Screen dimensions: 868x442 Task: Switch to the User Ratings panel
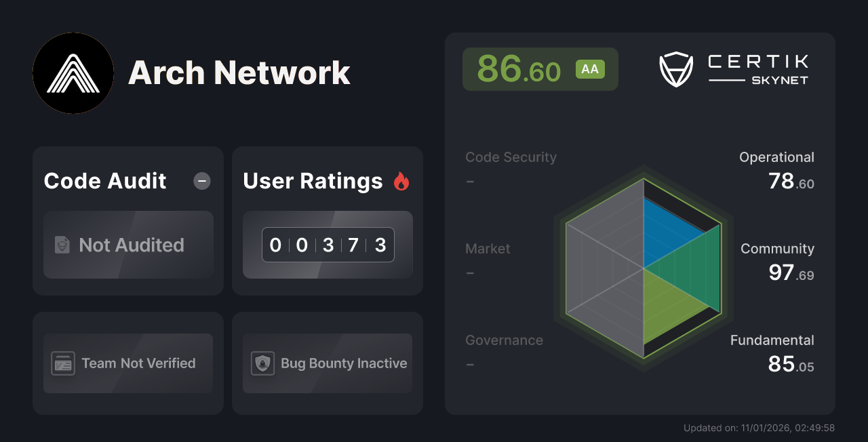(327, 181)
